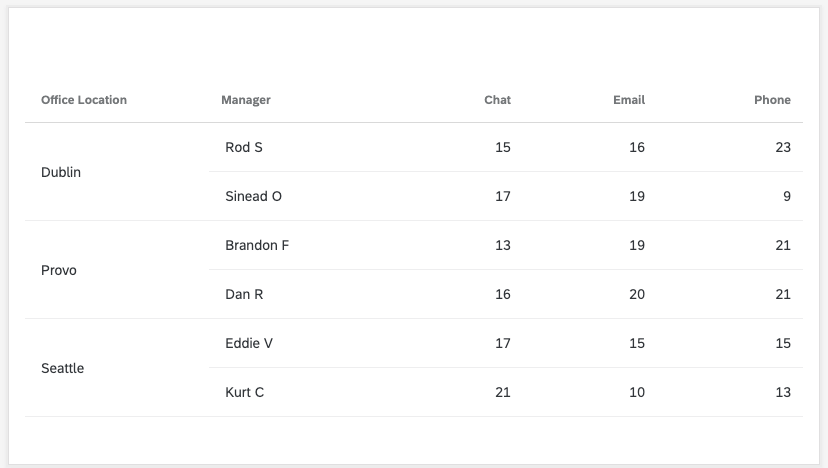Click Brandon F's Chat value 13

click(502, 245)
